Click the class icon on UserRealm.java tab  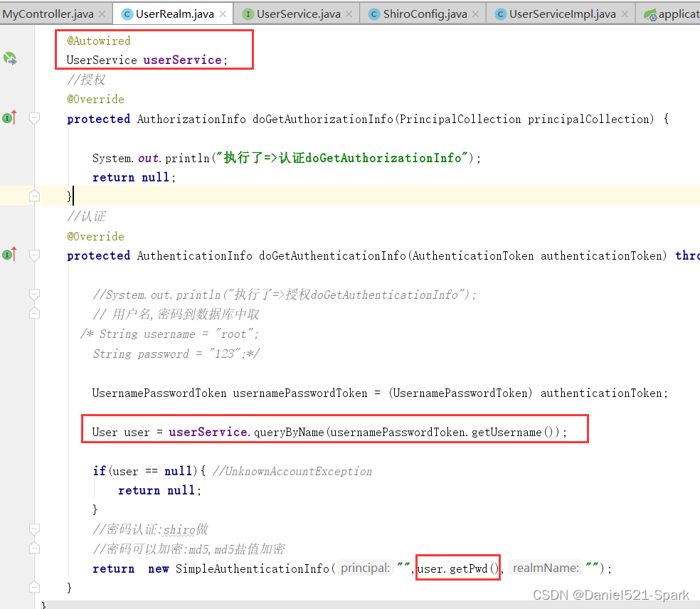127,14
